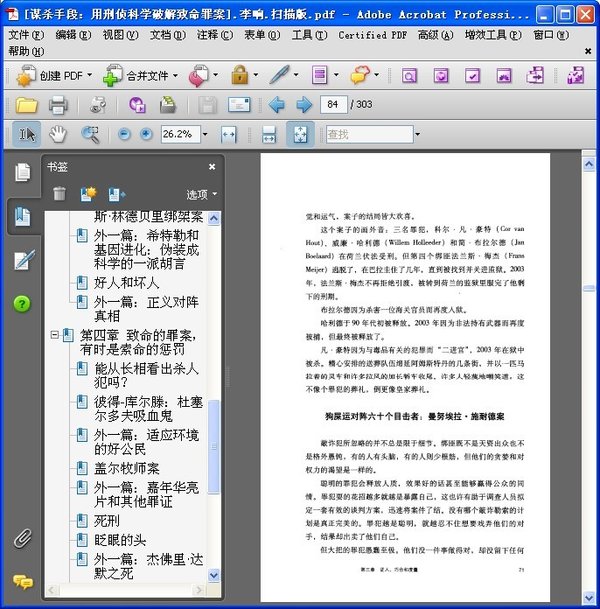Click the Combine Files (合并文件) button
Viewport: 600px width, 609px height.
(135, 75)
